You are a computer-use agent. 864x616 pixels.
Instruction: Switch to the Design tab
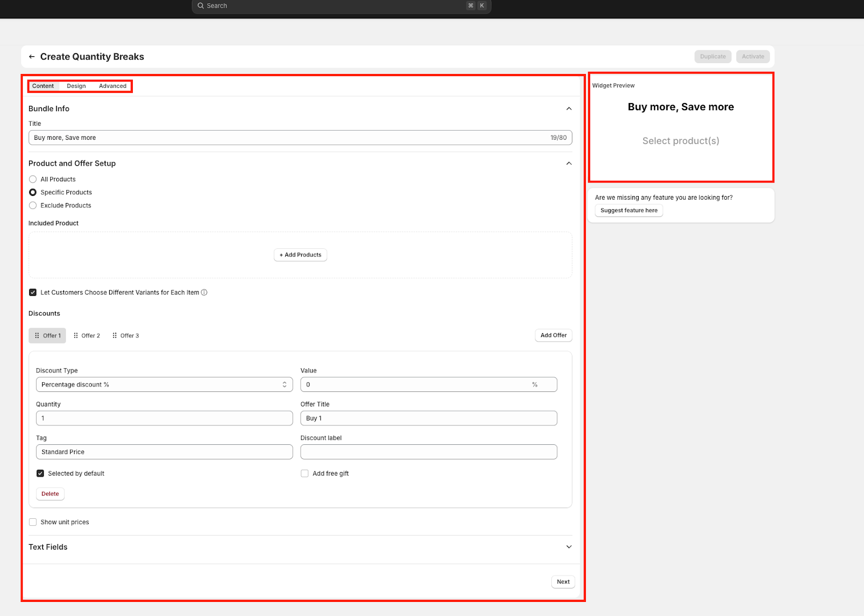[76, 86]
